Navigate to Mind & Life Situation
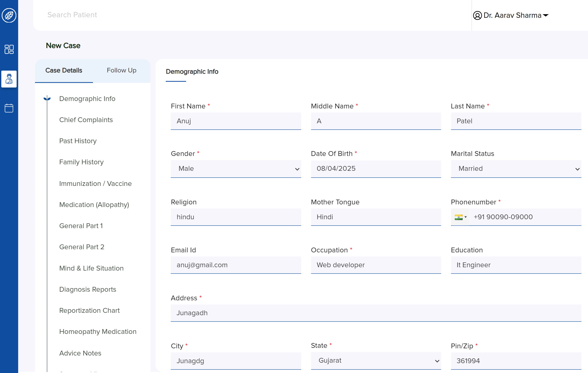Image resolution: width=588 pixels, height=373 pixels. point(91,268)
